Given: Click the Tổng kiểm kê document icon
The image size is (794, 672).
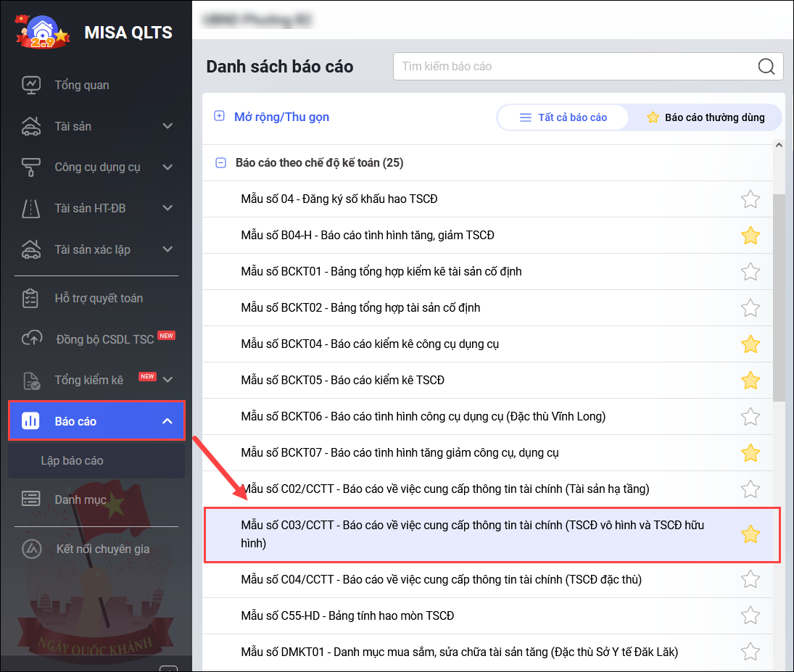Looking at the screenshot, I should (x=31, y=381).
